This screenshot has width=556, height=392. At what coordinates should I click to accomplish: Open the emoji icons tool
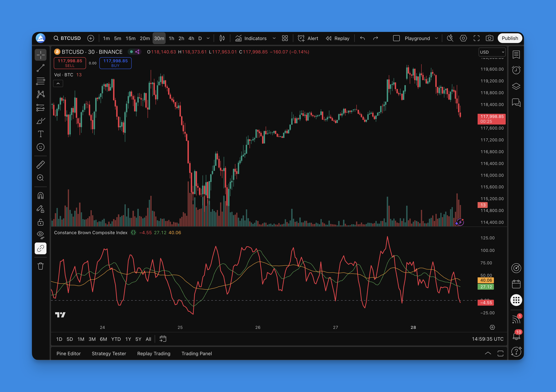tap(40, 147)
